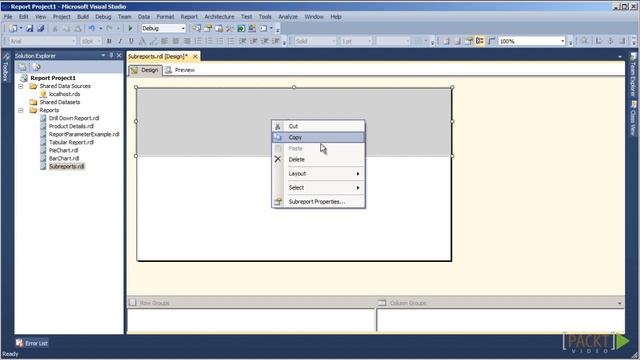Select PieChart.rdl in Solution Explorer
This screenshot has height=360, width=640.
point(63,150)
